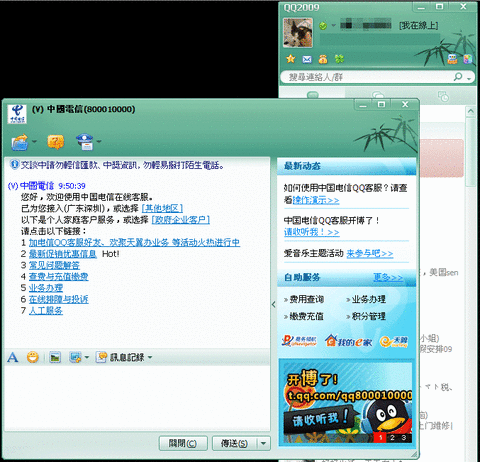The image size is (480, 462).
Task: Switch to the groups tab in QQ2009
Action: (x=378, y=95)
